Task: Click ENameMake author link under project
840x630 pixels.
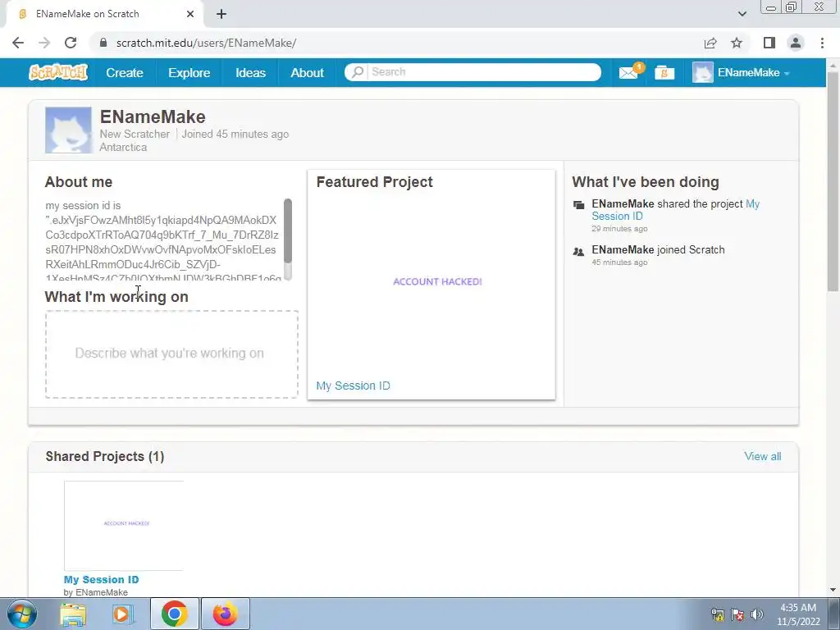Action: (102, 592)
